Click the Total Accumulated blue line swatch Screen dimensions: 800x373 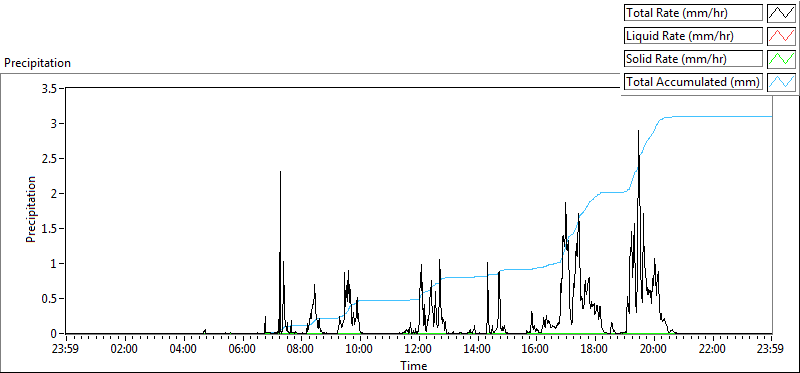[782, 82]
